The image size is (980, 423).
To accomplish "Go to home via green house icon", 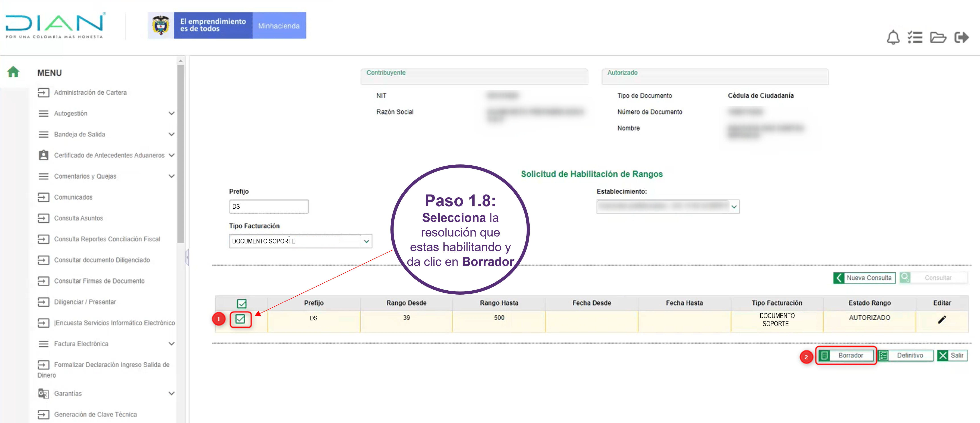I will [x=13, y=71].
